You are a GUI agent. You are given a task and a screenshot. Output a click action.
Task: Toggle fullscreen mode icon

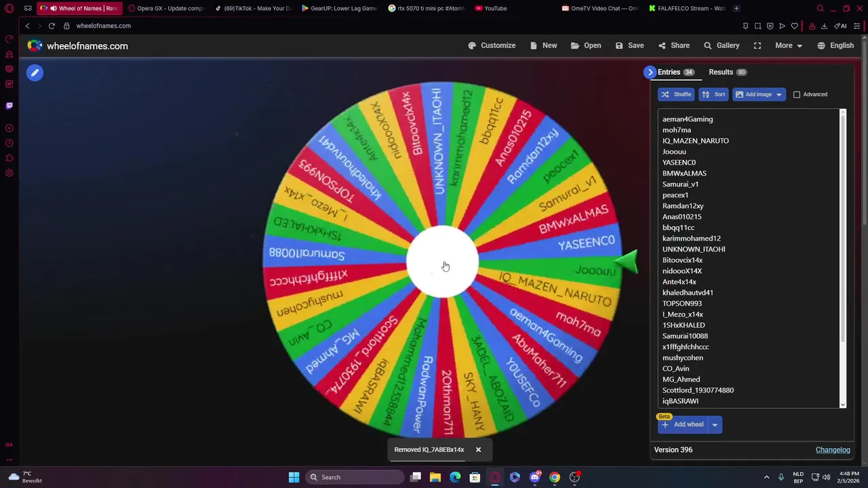point(757,45)
